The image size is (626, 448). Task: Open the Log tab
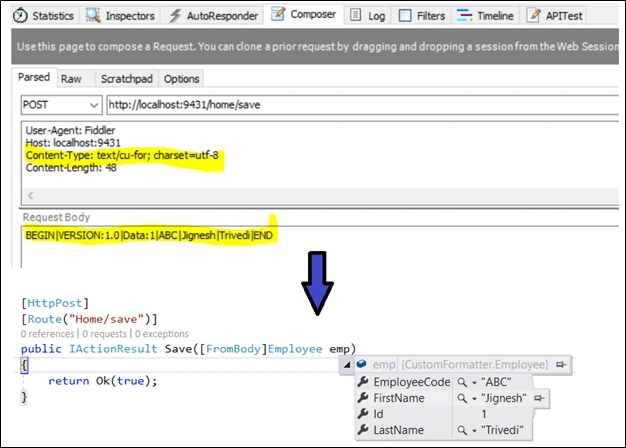click(x=368, y=16)
